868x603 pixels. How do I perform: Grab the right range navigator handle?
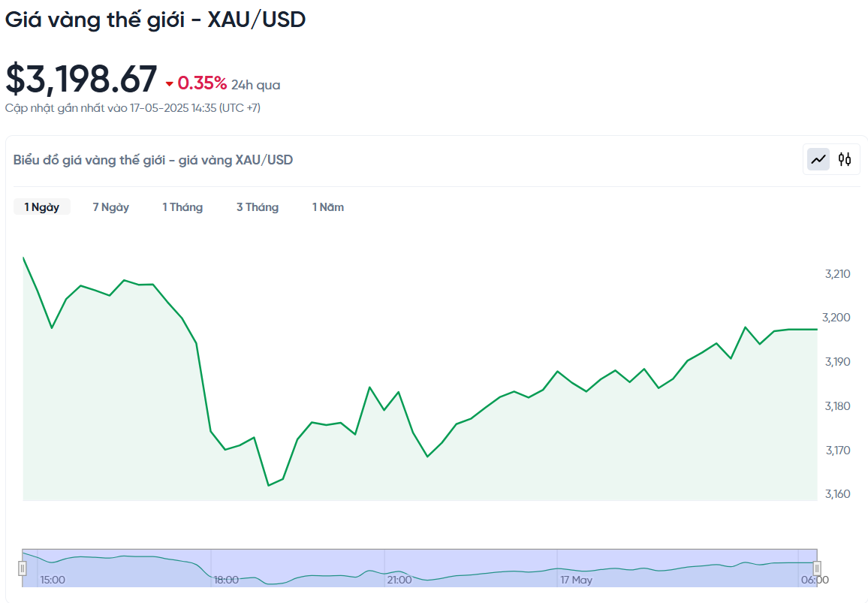click(x=816, y=568)
